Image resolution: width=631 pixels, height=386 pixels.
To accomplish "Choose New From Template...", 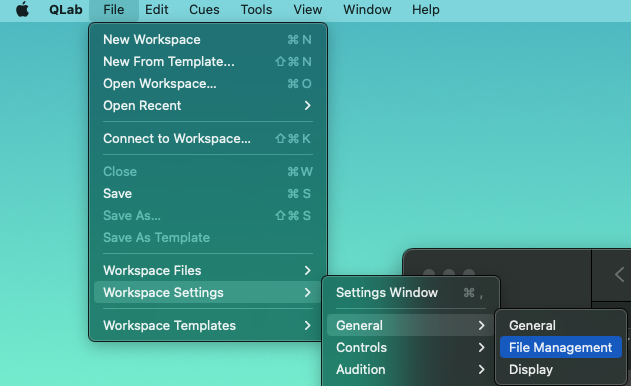I will tap(208, 62).
